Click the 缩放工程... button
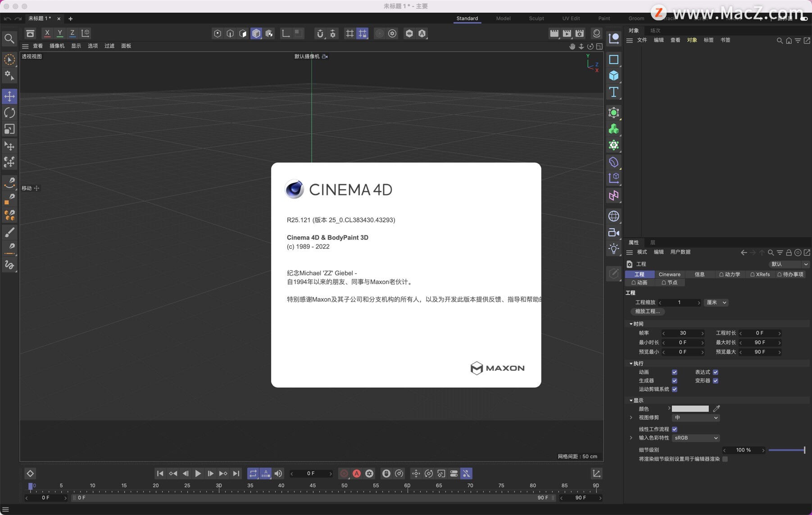 coord(648,312)
